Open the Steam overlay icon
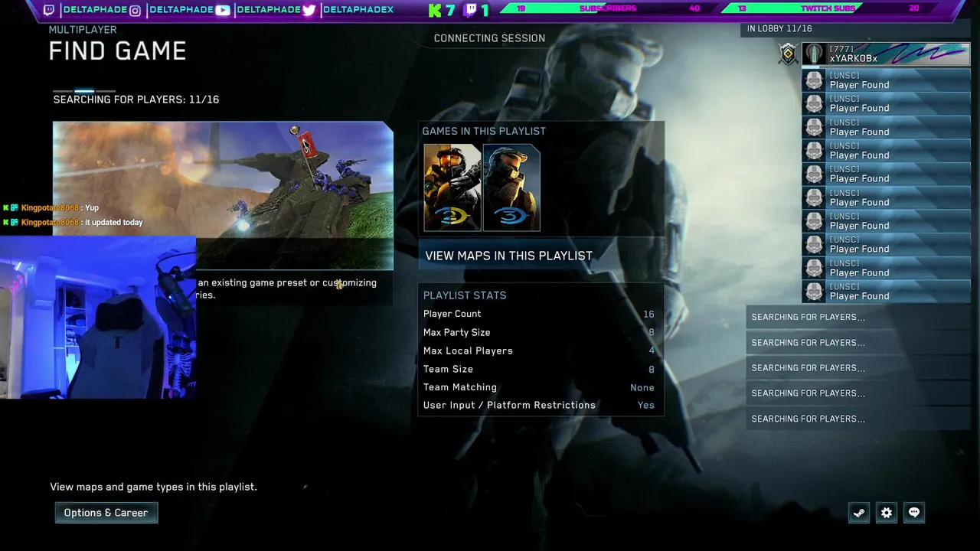The width and height of the screenshot is (980, 551). (859, 513)
